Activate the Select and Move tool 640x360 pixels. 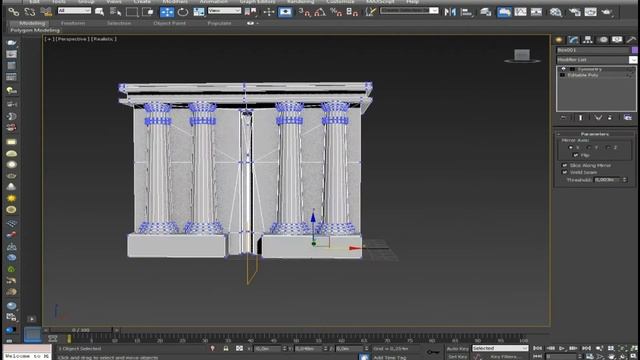[x=167, y=12]
